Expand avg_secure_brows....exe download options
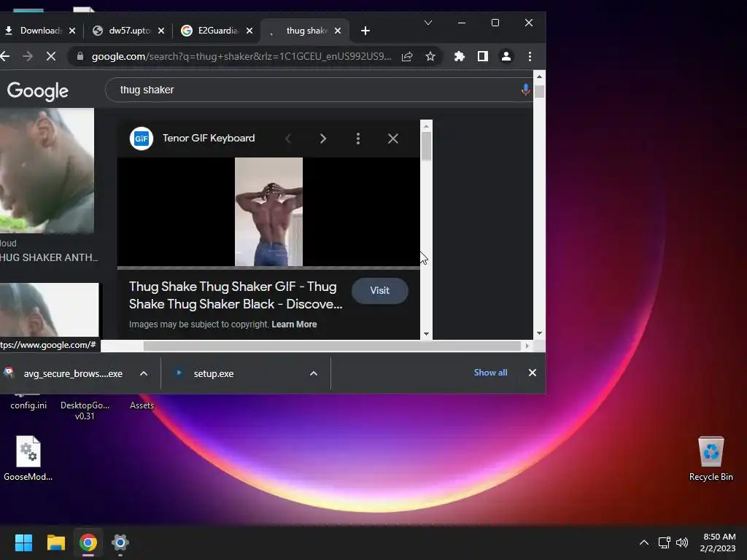This screenshot has height=560, width=747. pos(144,374)
